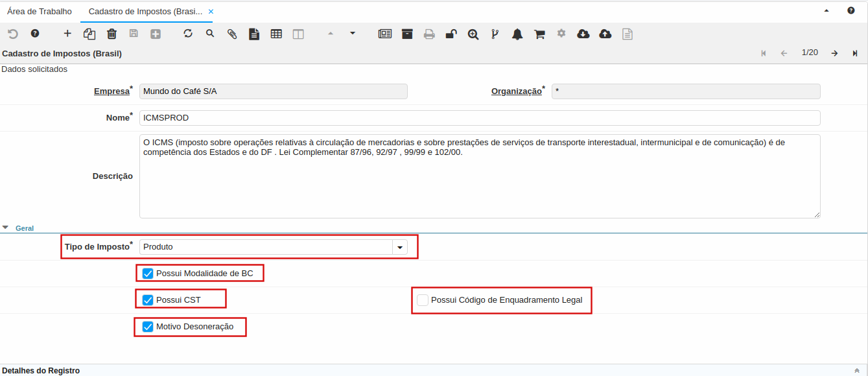The image size is (868, 376).
Task: Open the Tipo de Imposto dropdown
Action: [400, 247]
